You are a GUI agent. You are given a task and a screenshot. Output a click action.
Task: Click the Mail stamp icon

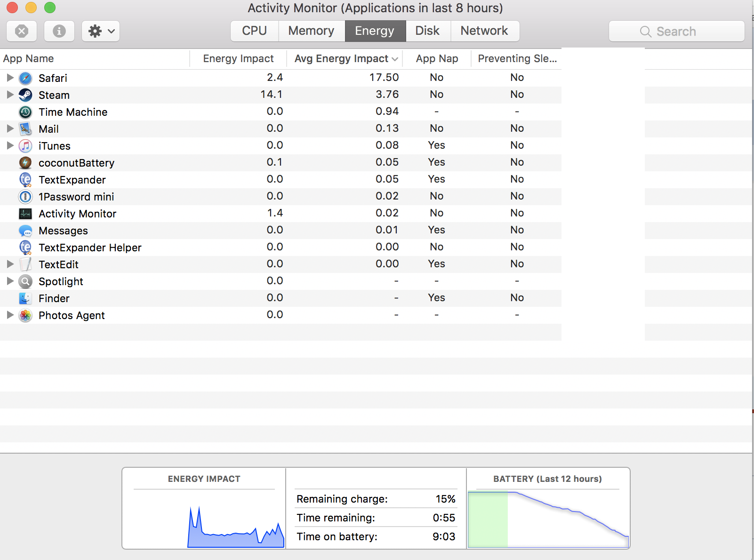point(25,129)
